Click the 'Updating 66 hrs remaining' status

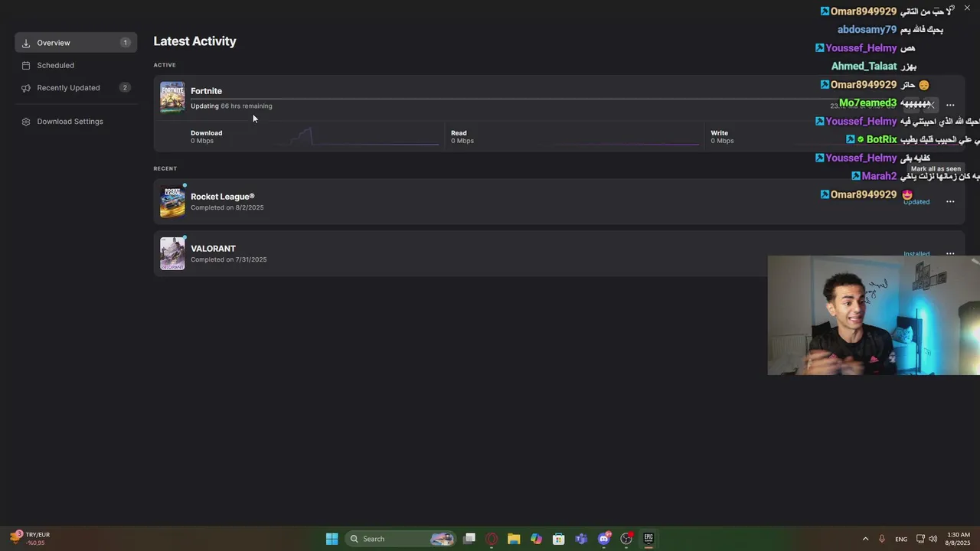tap(231, 106)
